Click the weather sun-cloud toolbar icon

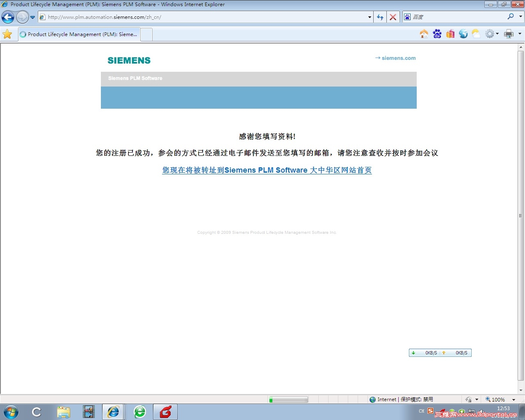click(476, 34)
